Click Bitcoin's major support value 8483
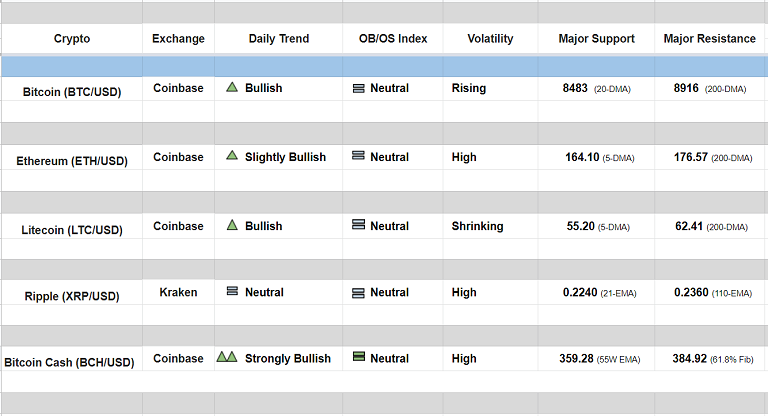The image size is (768, 416). (x=576, y=88)
